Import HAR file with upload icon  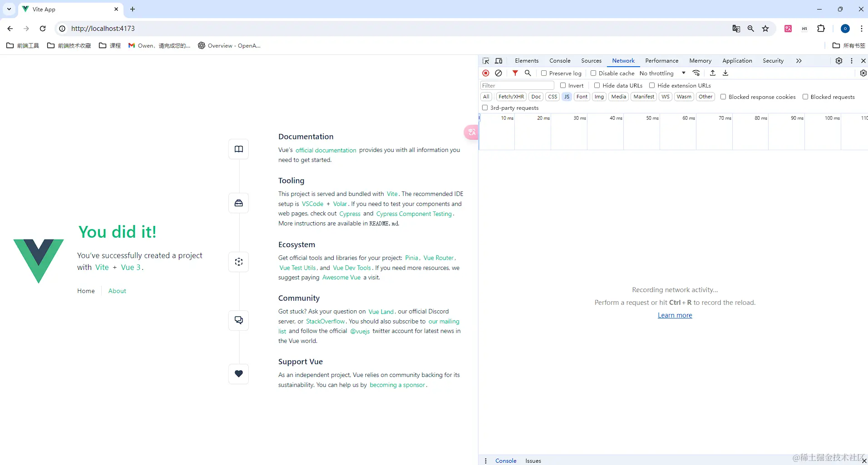(713, 73)
